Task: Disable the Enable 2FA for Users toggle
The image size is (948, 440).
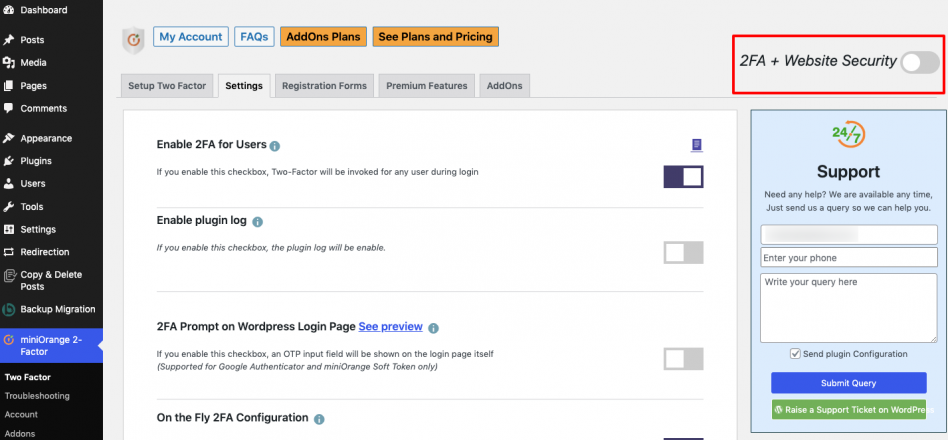Action: [683, 177]
